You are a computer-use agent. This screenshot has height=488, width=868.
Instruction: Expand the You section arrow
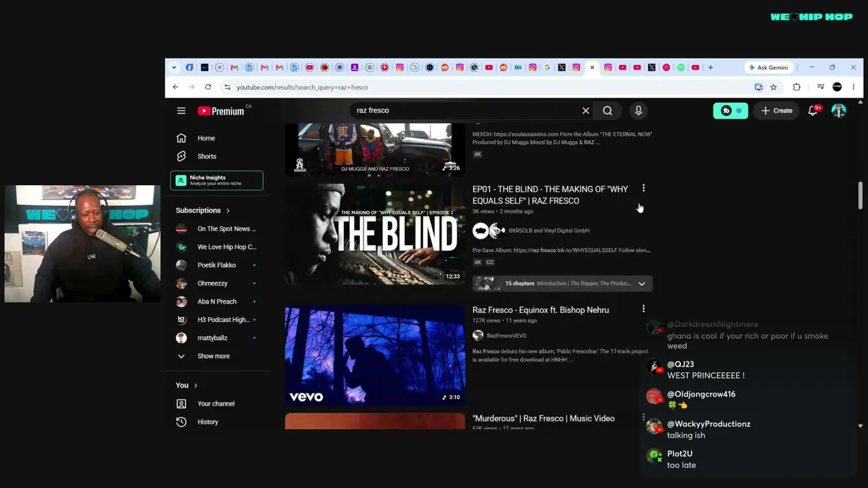195,386
